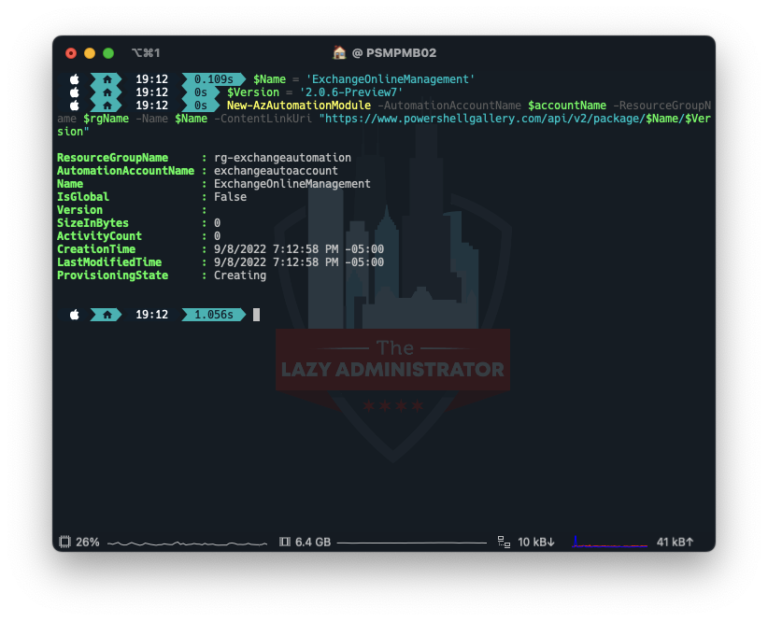Click the exchangeautoaccount value
This screenshot has width=768, height=621.
[276, 171]
